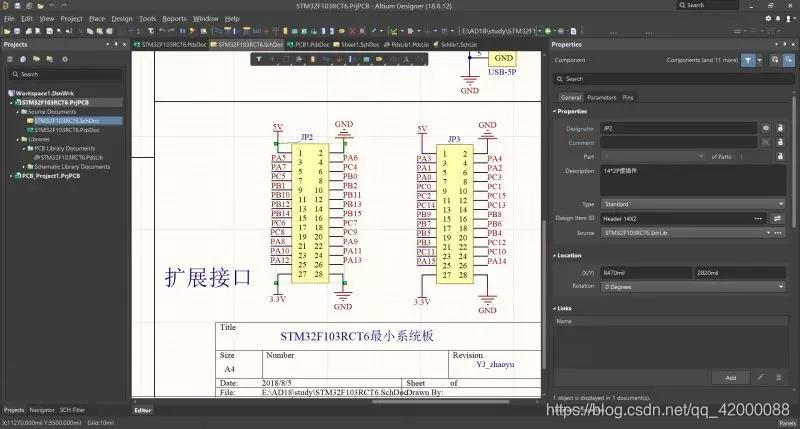
Task: Click the green navigation button beside the path field
Action: coord(548,31)
